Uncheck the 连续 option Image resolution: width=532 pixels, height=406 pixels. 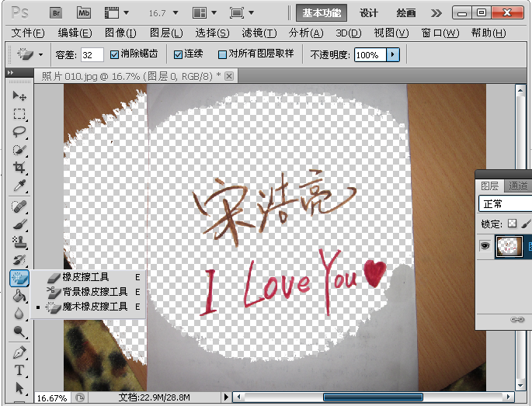tap(178, 55)
